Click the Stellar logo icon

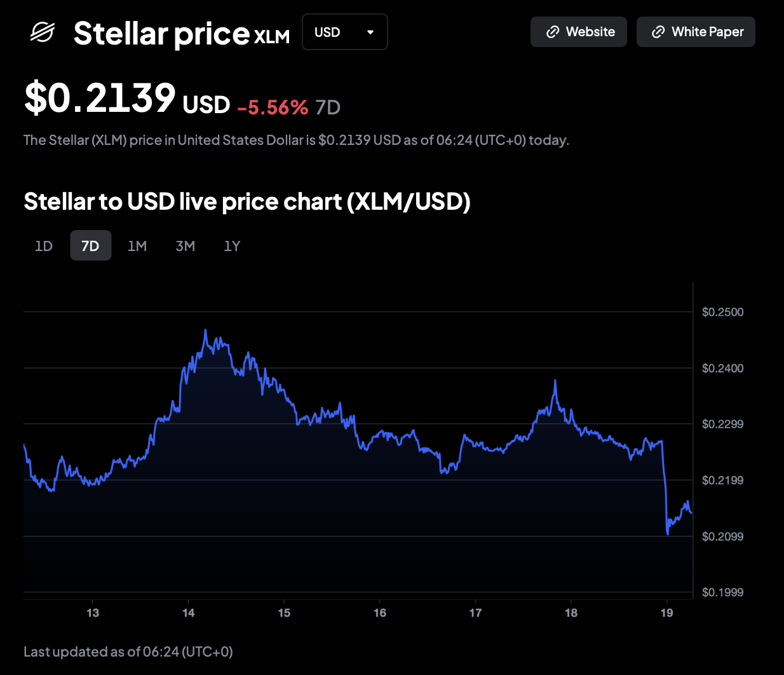tap(43, 32)
